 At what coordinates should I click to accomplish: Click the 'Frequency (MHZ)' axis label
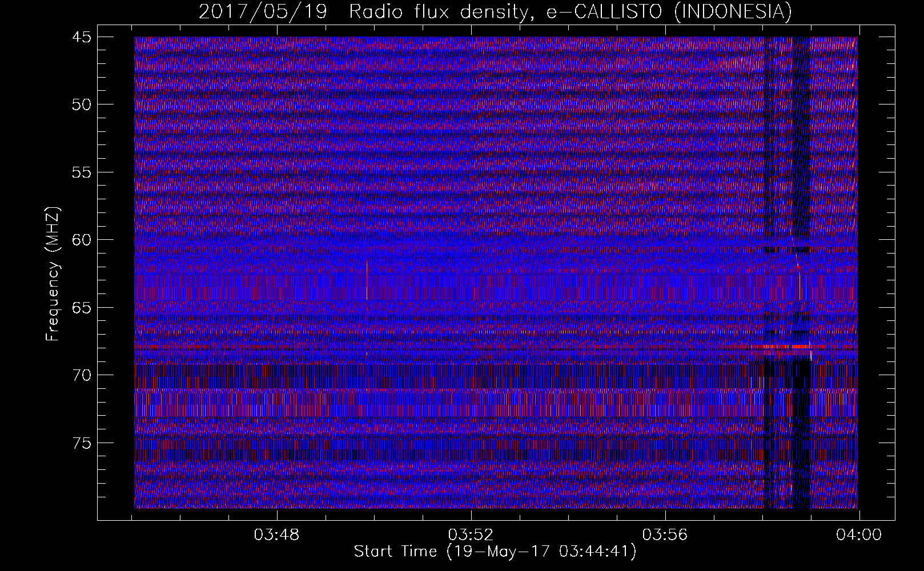point(53,274)
